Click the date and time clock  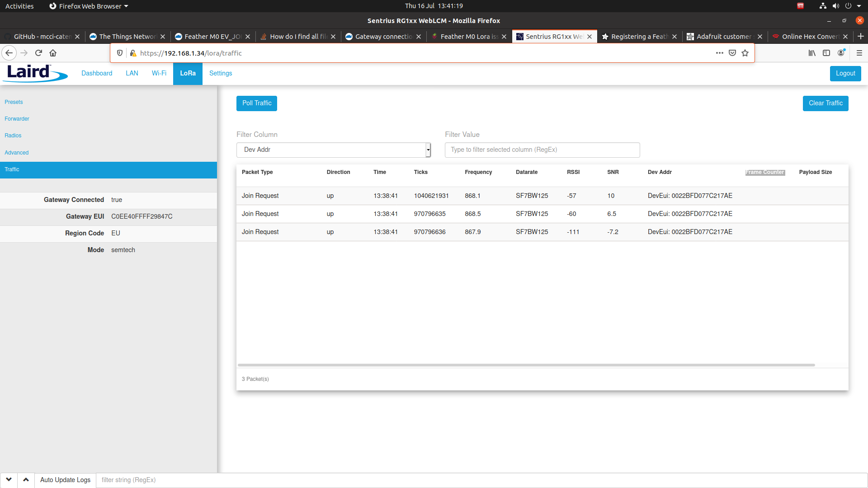click(x=434, y=6)
